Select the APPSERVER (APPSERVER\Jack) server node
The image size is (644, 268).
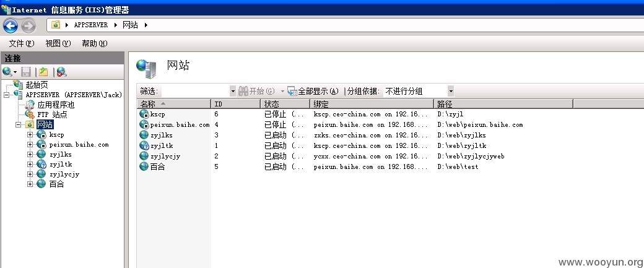[x=74, y=95]
